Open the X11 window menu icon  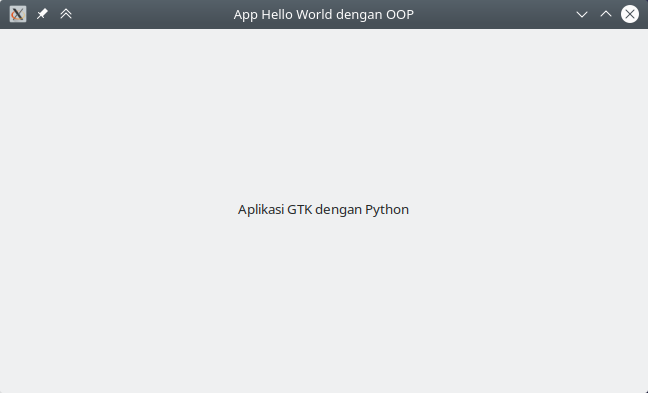point(18,14)
